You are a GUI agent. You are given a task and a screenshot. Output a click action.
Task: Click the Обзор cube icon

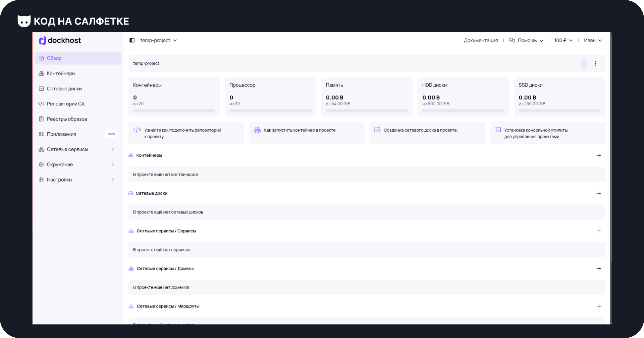pyautogui.click(x=41, y=58)
